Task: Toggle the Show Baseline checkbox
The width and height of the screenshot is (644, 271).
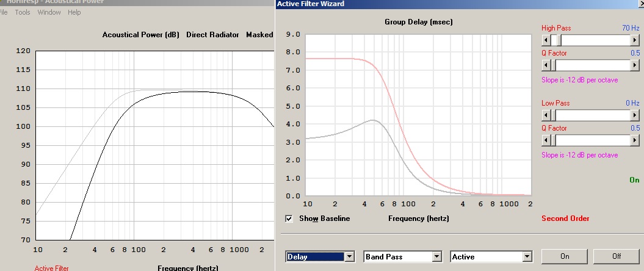Action: pos(289,219)
